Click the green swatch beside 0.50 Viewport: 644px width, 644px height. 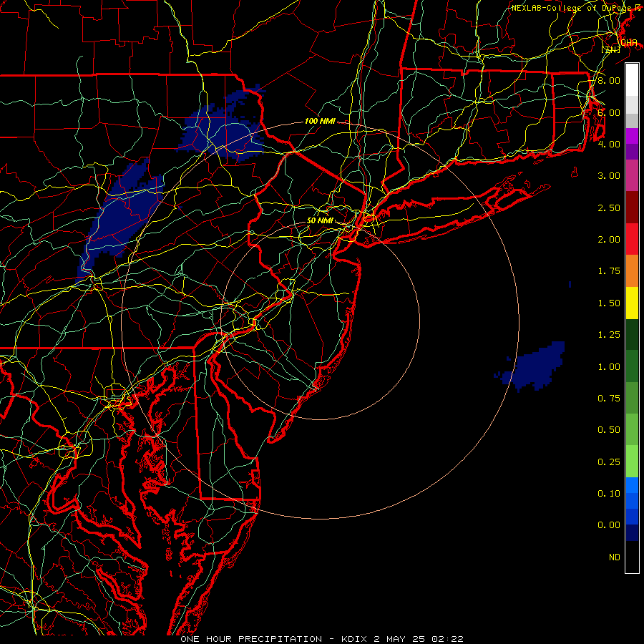pos(632,429)
